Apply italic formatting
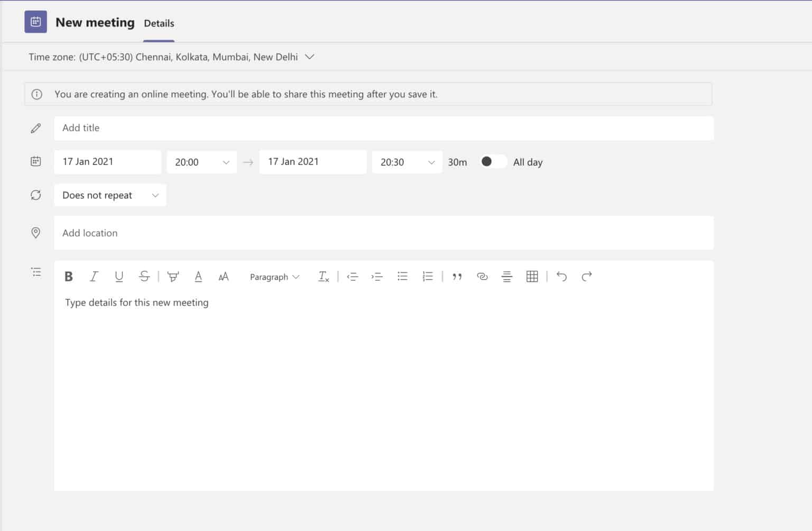 pyautogui.click(x=94, y=276)
